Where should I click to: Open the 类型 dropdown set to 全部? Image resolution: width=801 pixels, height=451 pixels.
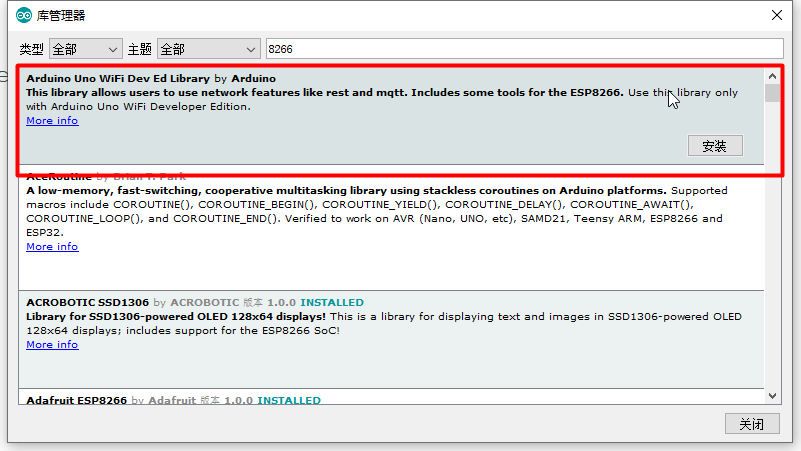pyautogui.click(x=85, y=49)
